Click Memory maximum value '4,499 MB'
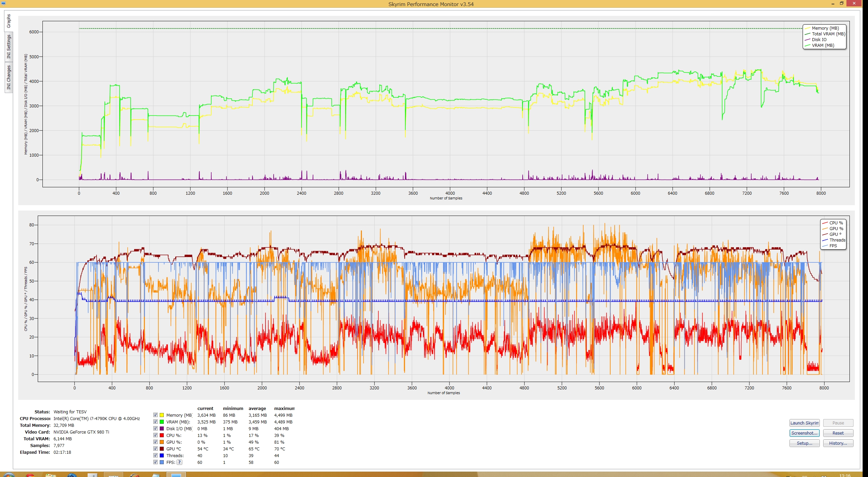 [283, 415]
